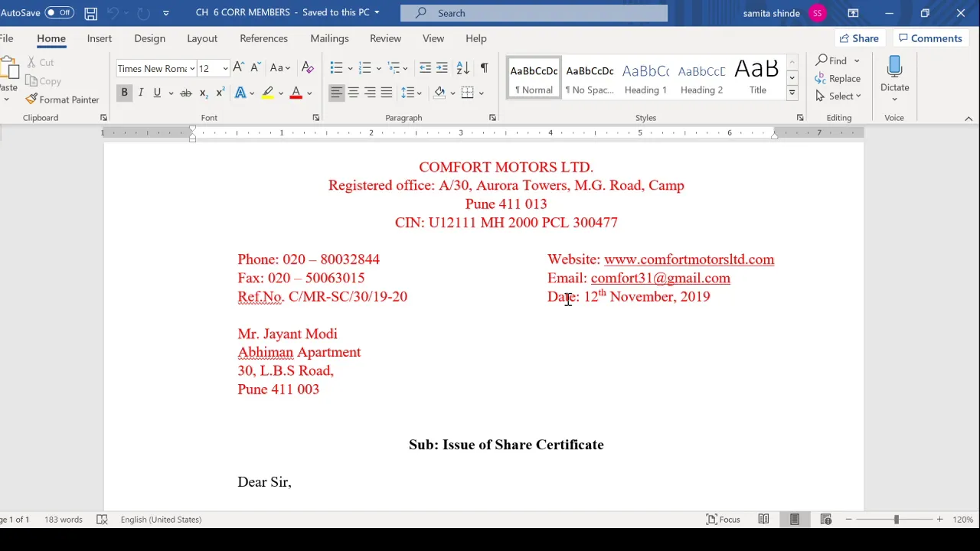The height and width of the screenshot is (551, 980).
Task: Click the Find button
Action: coord(831,60)
